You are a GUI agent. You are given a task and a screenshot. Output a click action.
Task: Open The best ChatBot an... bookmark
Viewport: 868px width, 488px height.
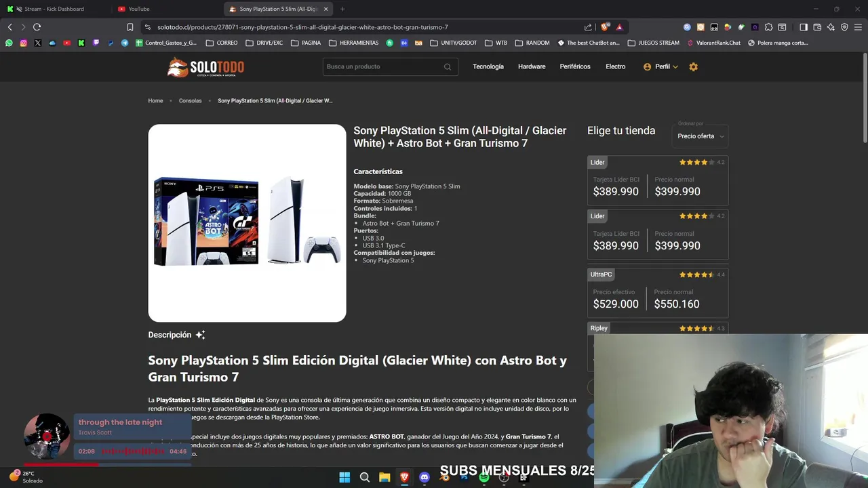[589, 43]
